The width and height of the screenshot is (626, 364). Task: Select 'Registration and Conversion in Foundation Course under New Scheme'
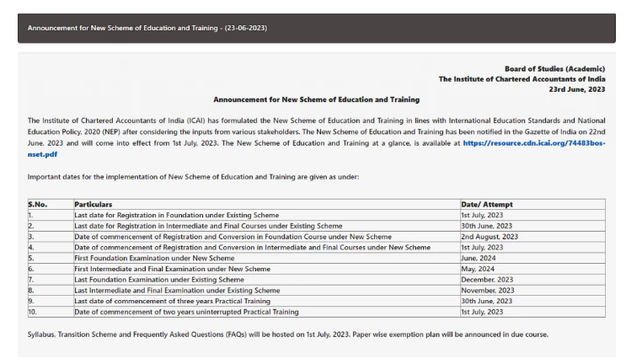[x=233, y=237]
